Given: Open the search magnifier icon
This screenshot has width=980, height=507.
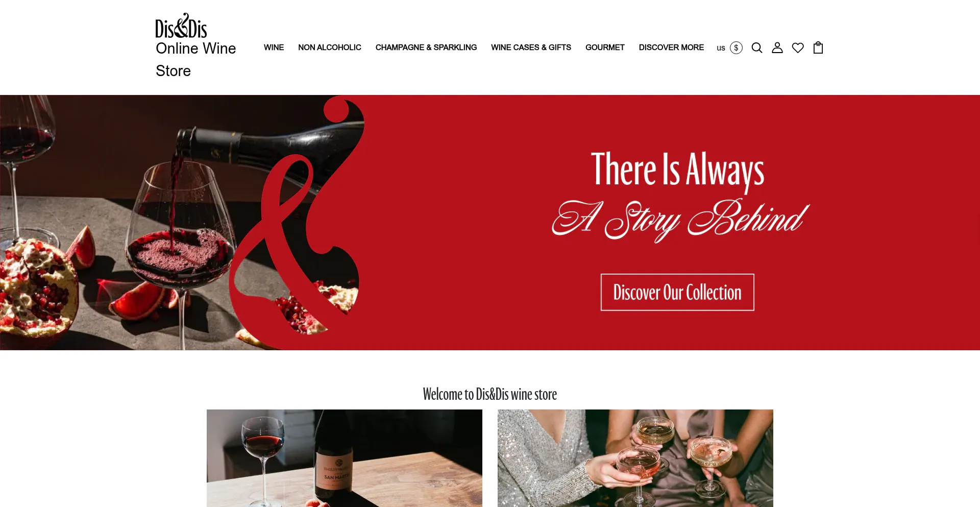Looking at the screenshot, I should click(757, 47).
